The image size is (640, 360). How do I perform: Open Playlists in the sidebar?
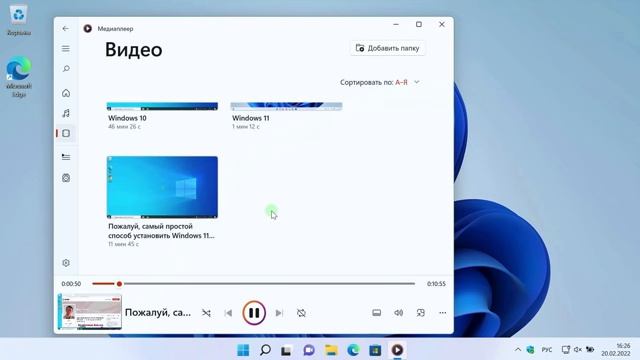coord(66,178)
